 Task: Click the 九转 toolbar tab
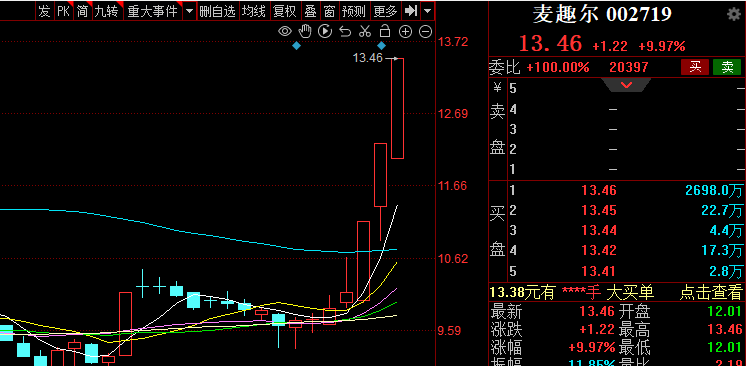point(107,11)
